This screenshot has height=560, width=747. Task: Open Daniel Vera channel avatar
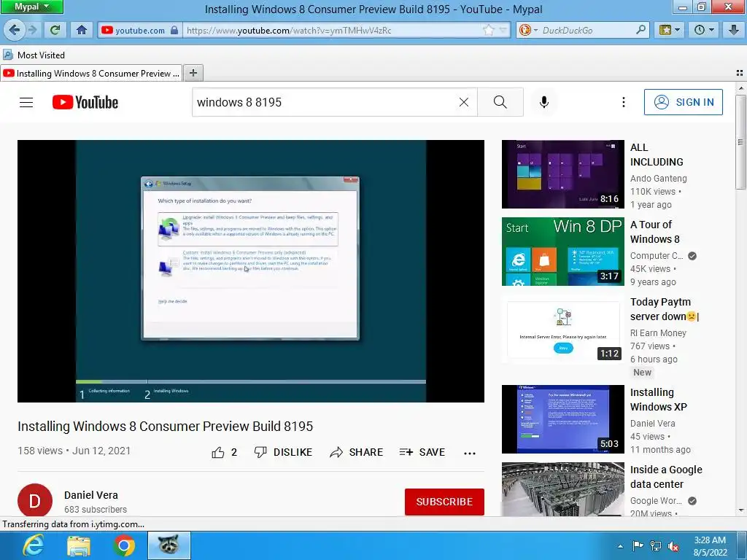[x=35, y=500]
